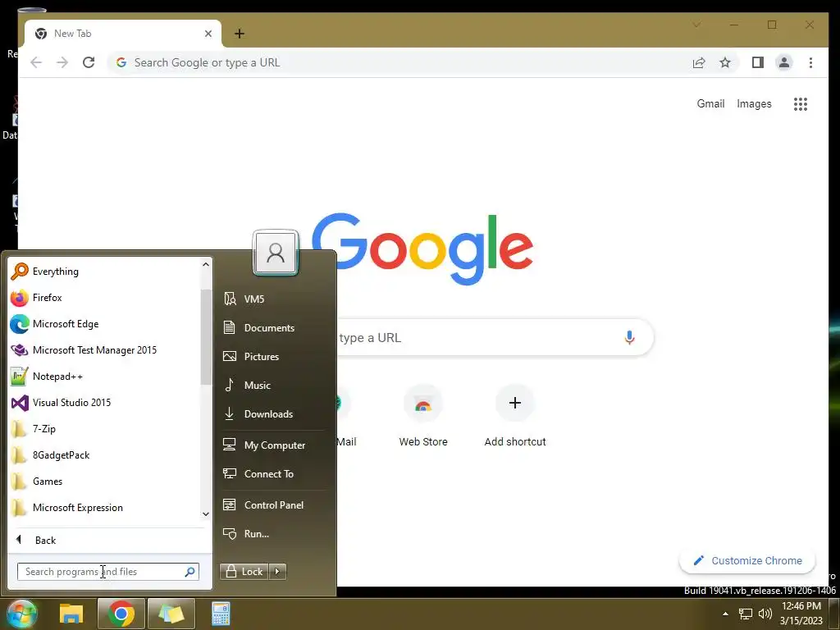The height and width of the screenshot is (630, 840).
Task: Open the Web Store shortcut
Action: (423, 417)
